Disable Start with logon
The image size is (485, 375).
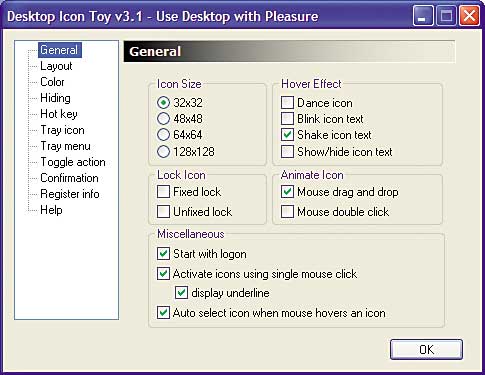click(x=163, y=254)
